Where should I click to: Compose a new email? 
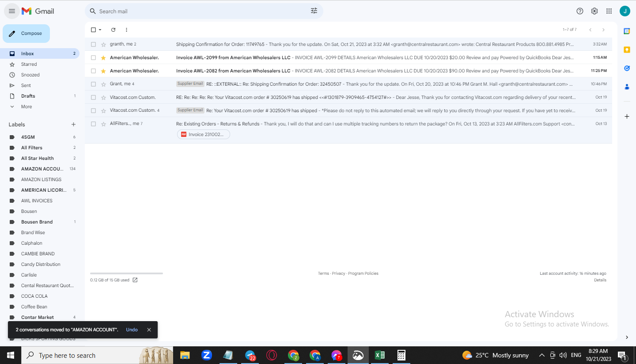pos(26,34)
